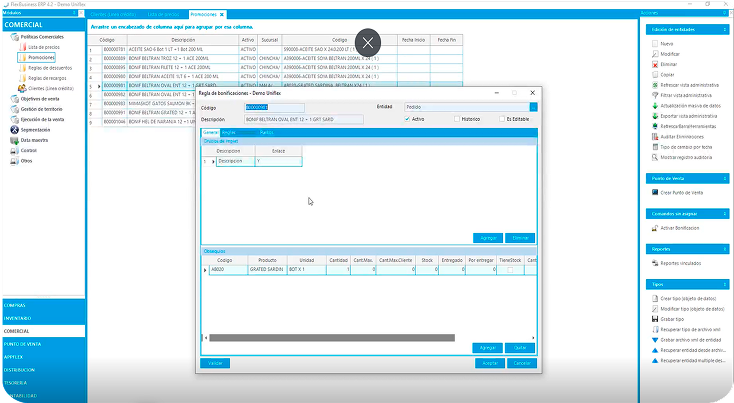Click the Filtrar vista administrativa icon
The width and height of the screenshot is (734, 403).
coord(653,94)
